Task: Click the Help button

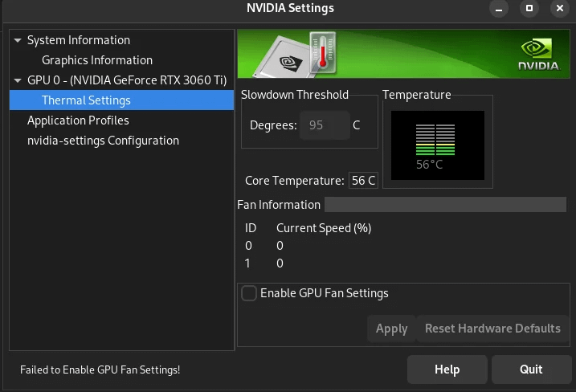Action: pyautogui.click(x=447, y=370)
